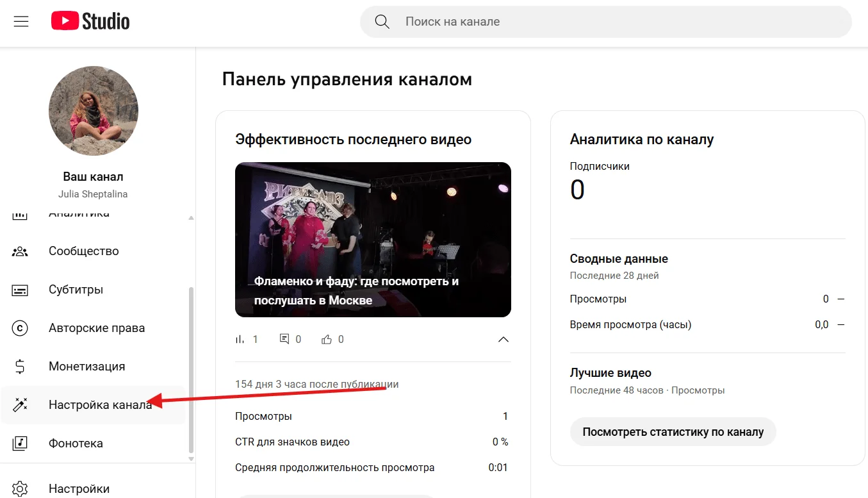Select Фонотека in the sidebar
Screen dimensions: 868x498
[x=94, y=443]
